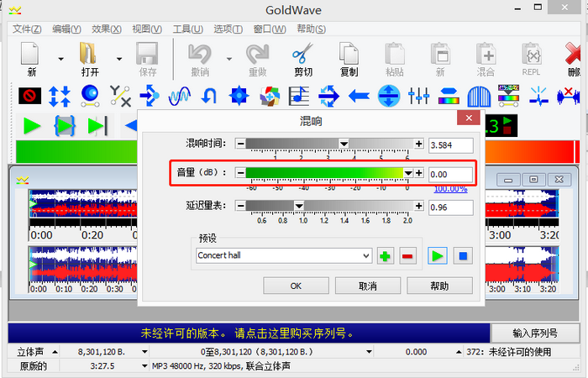Click the 输入序列号 button

[536, 333]
